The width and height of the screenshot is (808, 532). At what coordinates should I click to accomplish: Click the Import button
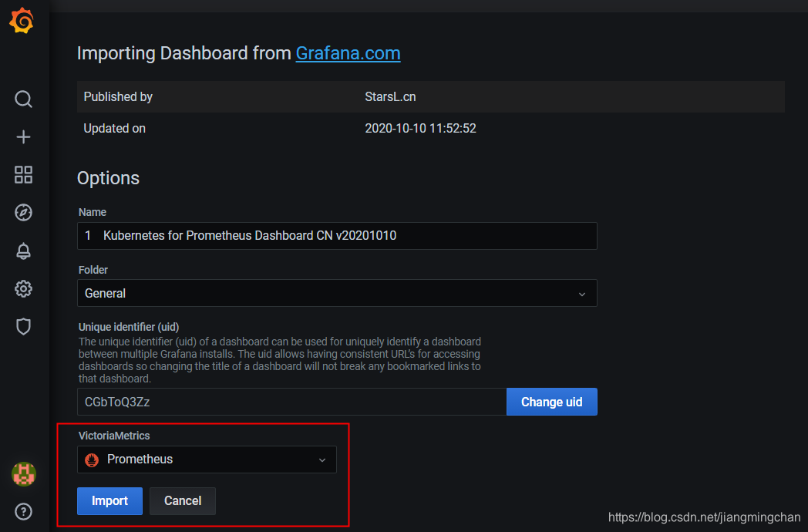tap(109, 501)
